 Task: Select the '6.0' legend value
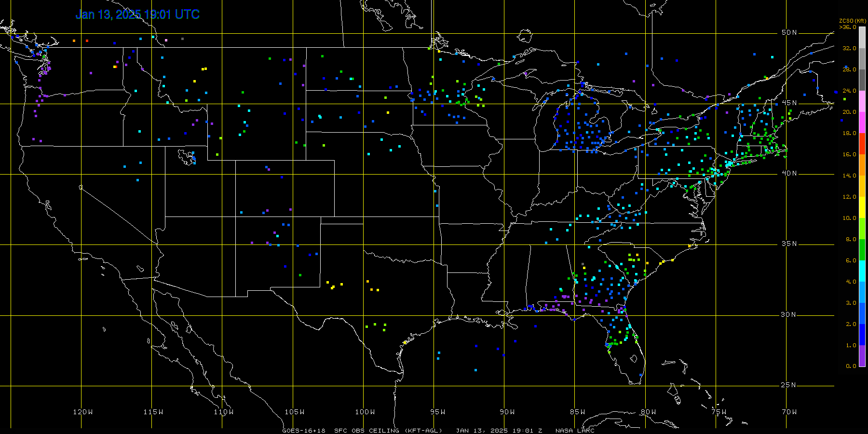pyautogui.click(x=851, y=260)
